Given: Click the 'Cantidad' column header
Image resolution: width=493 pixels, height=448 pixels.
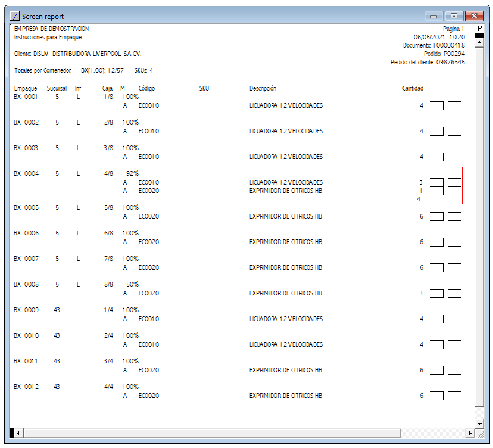Looking at the screenshot, I should 413,88.
